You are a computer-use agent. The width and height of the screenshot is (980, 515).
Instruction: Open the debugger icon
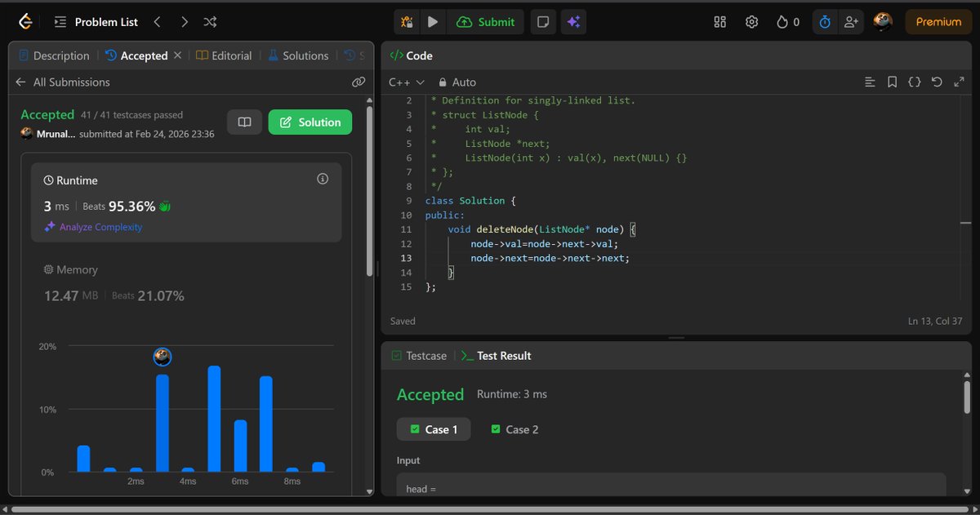pos(407,22)
